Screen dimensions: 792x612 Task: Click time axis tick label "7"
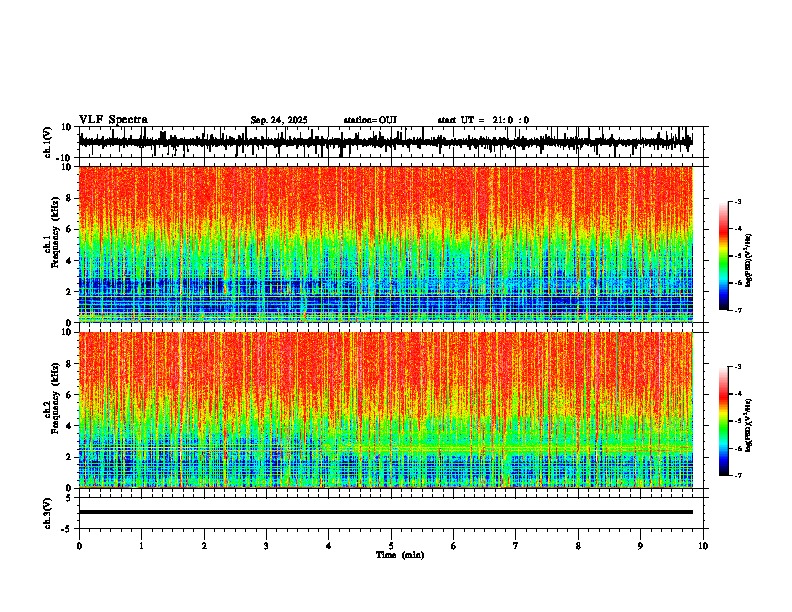pos(516,546)
